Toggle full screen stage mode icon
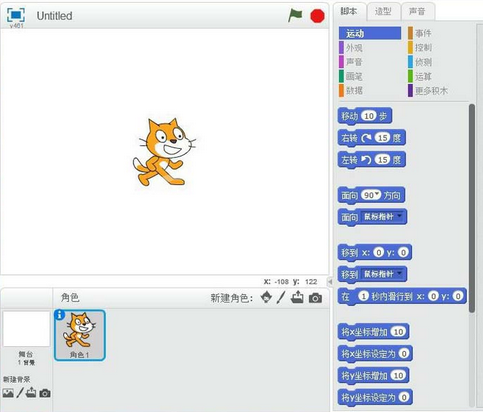 [x=16, y=15]
